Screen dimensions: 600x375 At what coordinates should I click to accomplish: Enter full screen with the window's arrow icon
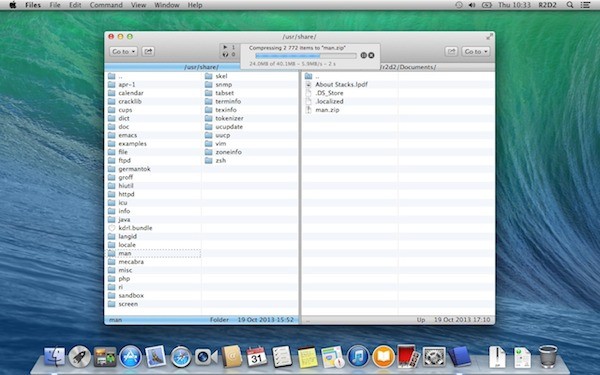click(x=489, y=37)
